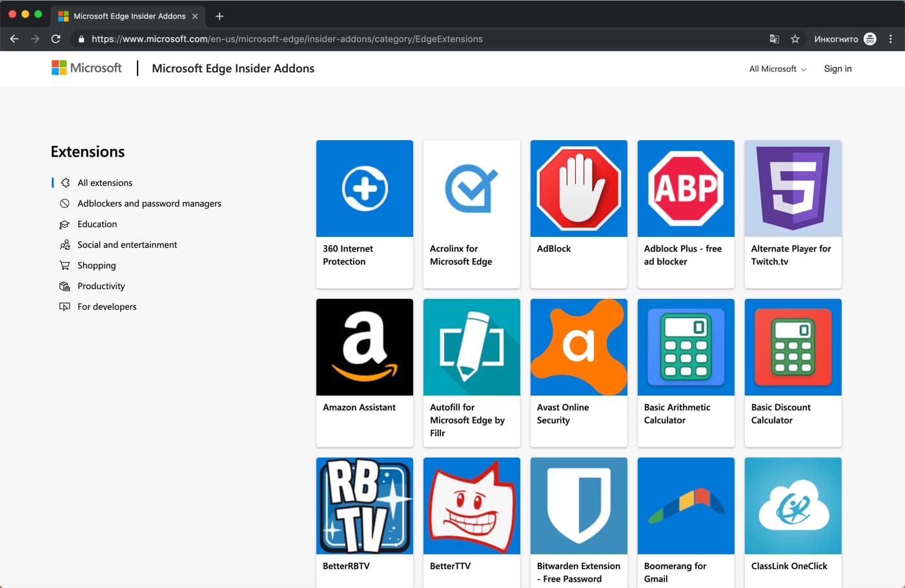The height and width of the screenshot is (588, 905).
Task: Click the Alternate Player for Twitch.tv HTML5 icon
Action: [793, 188]
